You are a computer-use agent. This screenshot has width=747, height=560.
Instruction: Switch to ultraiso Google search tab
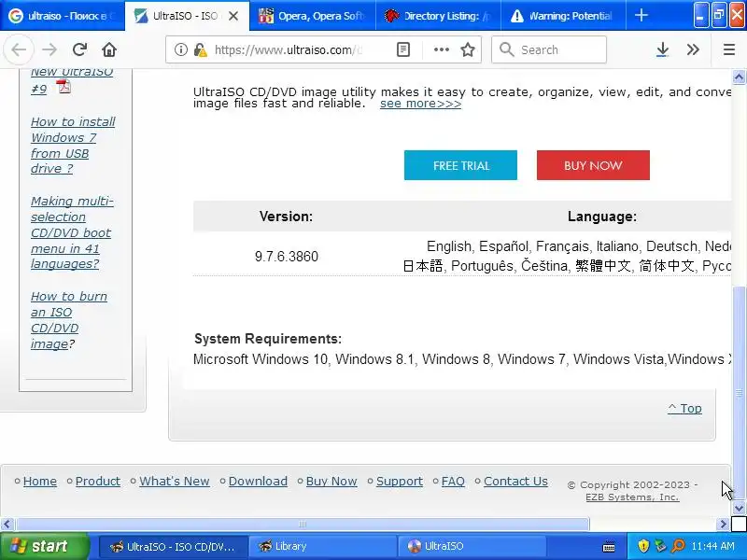tap(63, 16)
